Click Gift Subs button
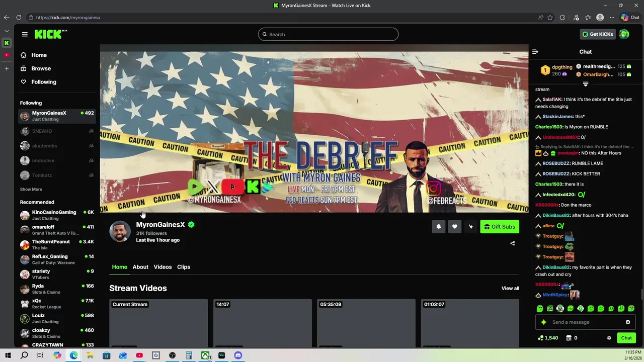 (500, 227)
